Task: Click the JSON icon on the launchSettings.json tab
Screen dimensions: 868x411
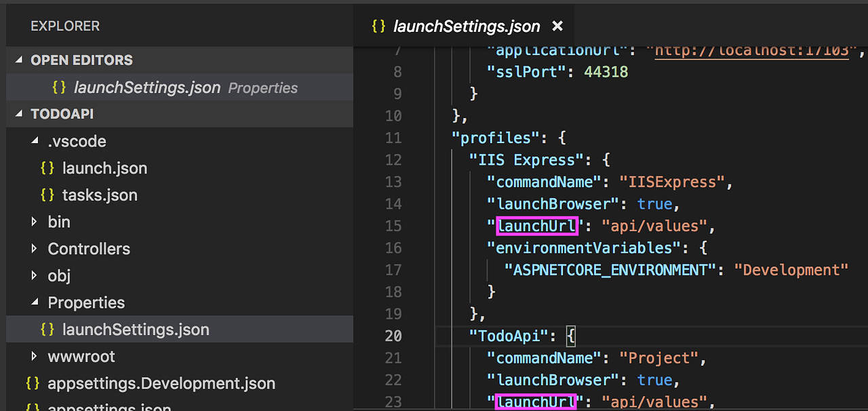Action: (x=378, y=26)
